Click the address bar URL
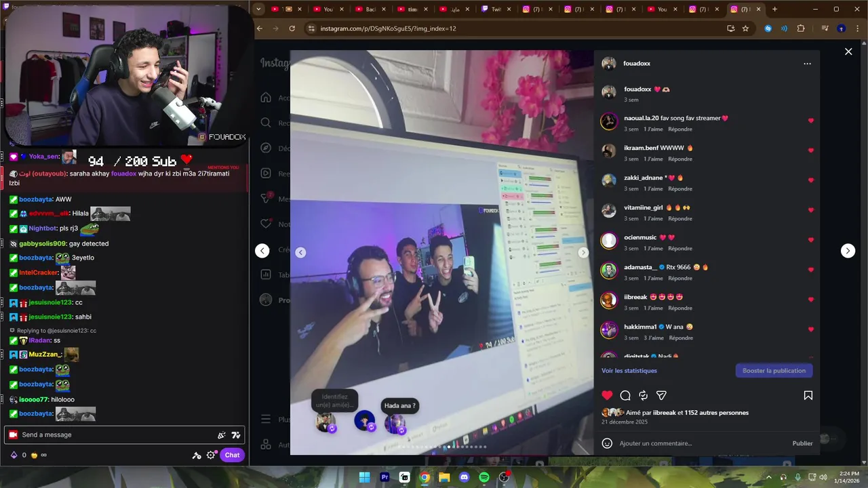The height and width of the screenshot is (488, 868). [x=388, y=28]
